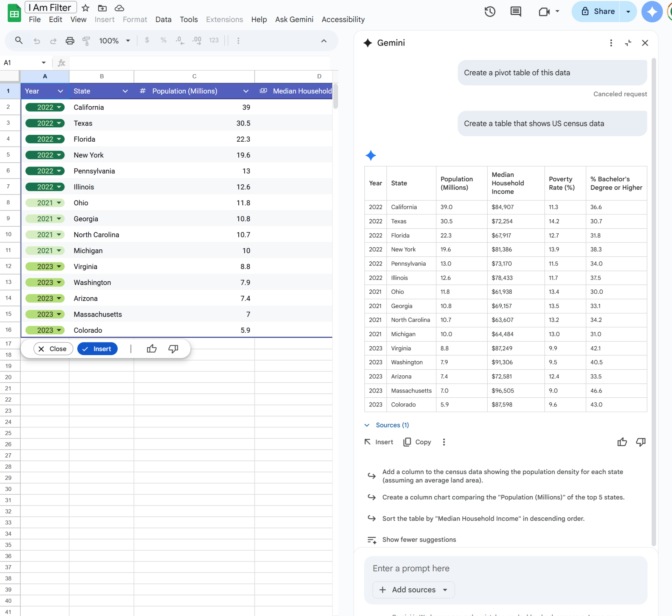Select the paint format tool

point(86,41)
